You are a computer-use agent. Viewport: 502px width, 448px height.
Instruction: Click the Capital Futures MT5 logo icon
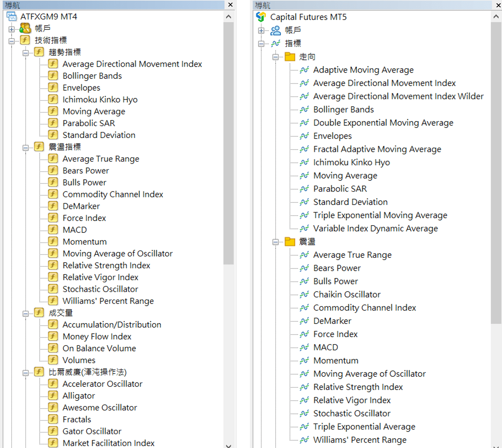[x=261, y=17]
